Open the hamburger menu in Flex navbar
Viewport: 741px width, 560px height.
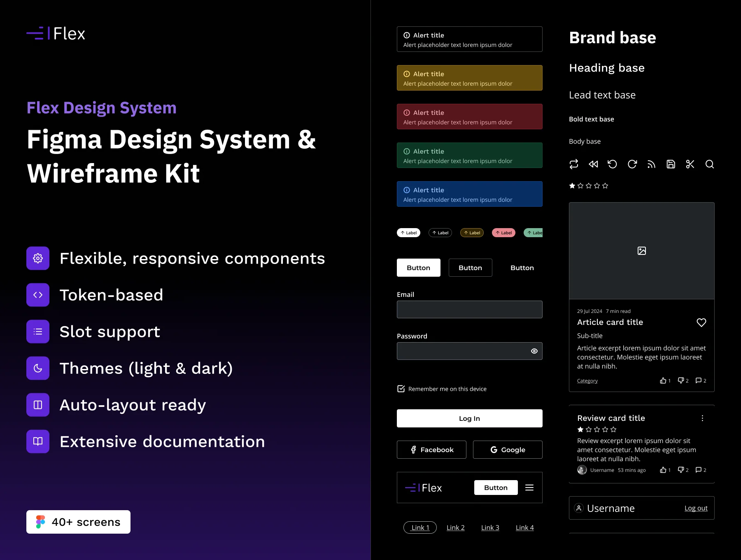click(529, 488)
